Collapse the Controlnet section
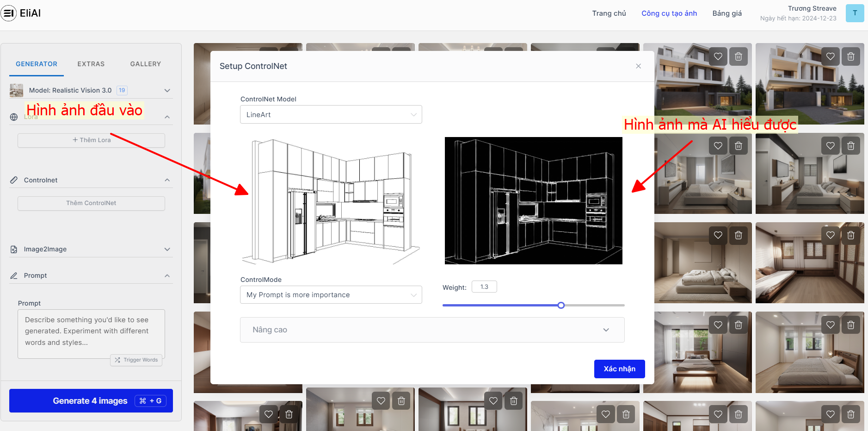Viewport: 868px width, 431px height. pyautogui.click(x=167, y=180)
